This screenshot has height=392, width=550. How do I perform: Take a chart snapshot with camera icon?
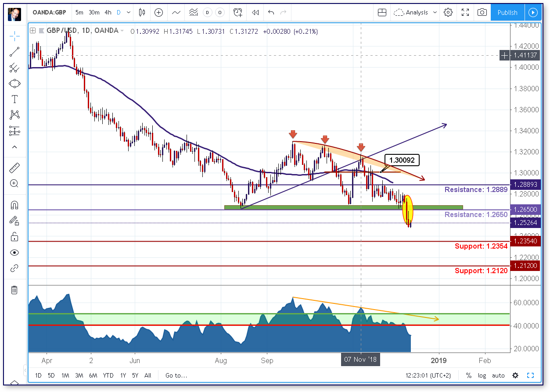pos(482,12)
